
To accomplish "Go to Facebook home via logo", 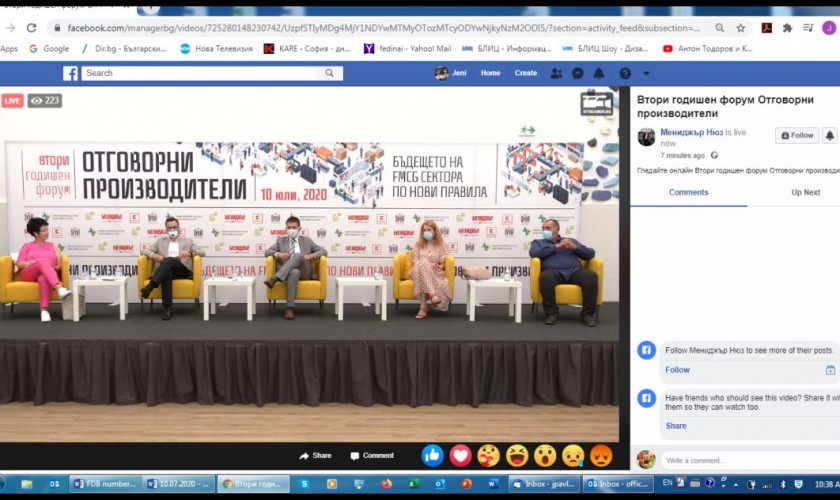I will tap(70, 73).
